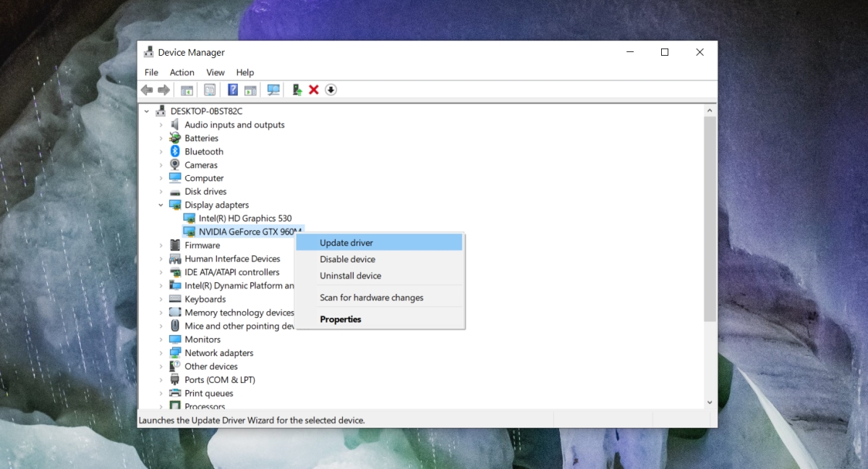This screenshot has height=469, width=868.
Task: Select the Intel(R) HD Graphics 530 label
Action: 245,219
